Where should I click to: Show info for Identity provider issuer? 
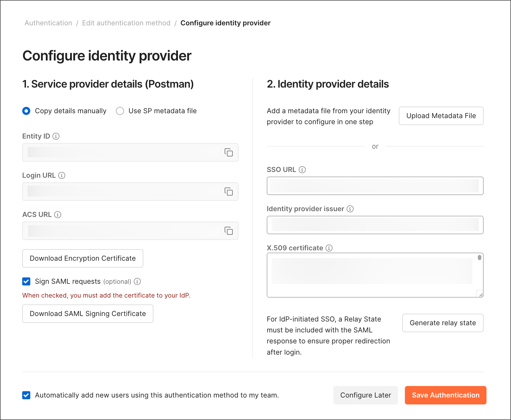coord(350,209)
